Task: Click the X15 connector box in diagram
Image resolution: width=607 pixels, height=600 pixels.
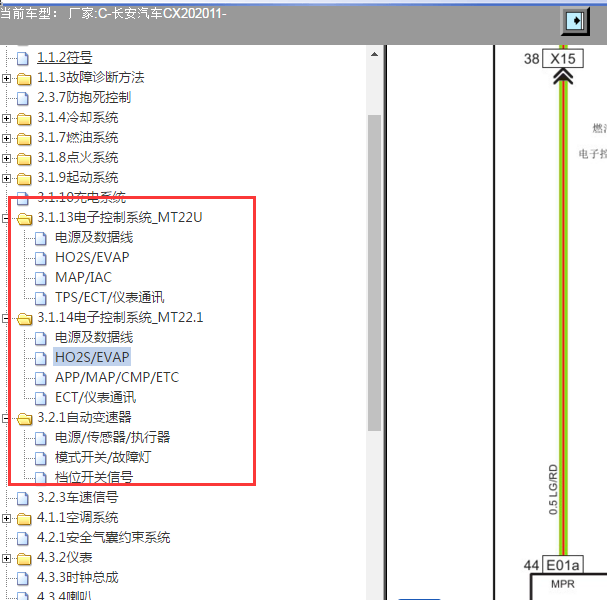Action: coord(562,59)
